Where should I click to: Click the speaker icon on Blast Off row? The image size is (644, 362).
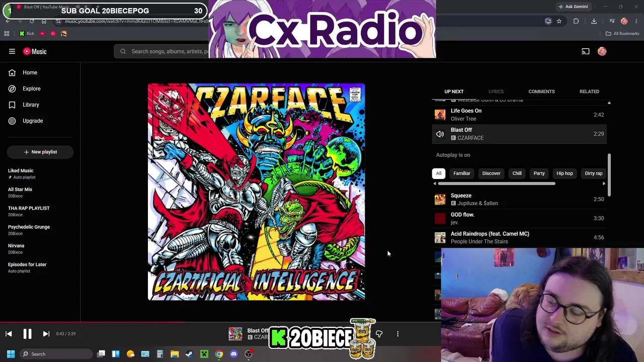click(440, 134)
